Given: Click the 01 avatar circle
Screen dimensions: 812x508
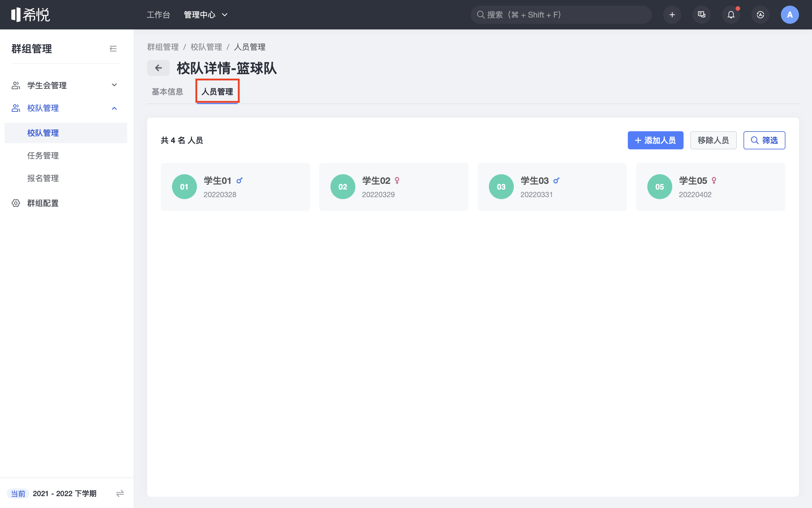Looking at the screenshot, I should [184, 187].
